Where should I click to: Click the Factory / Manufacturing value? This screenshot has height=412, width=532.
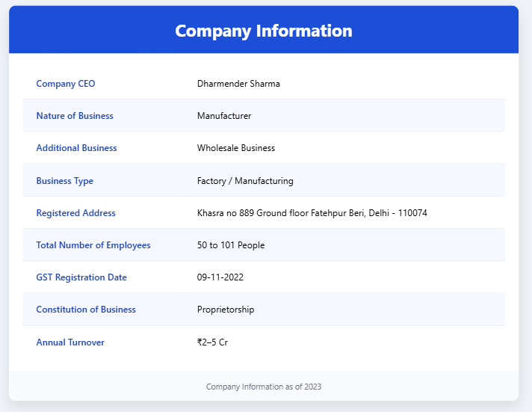(x=245, y=181)
